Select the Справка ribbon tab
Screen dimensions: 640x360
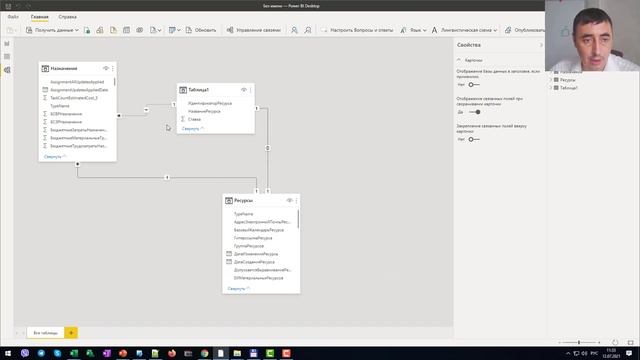[x=67, y=17]
